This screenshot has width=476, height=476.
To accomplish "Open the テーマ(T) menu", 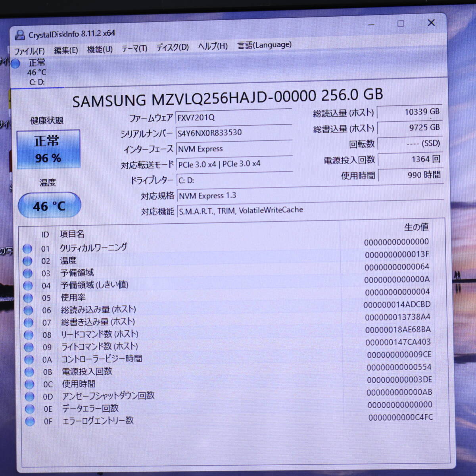I will click(134, 48).
